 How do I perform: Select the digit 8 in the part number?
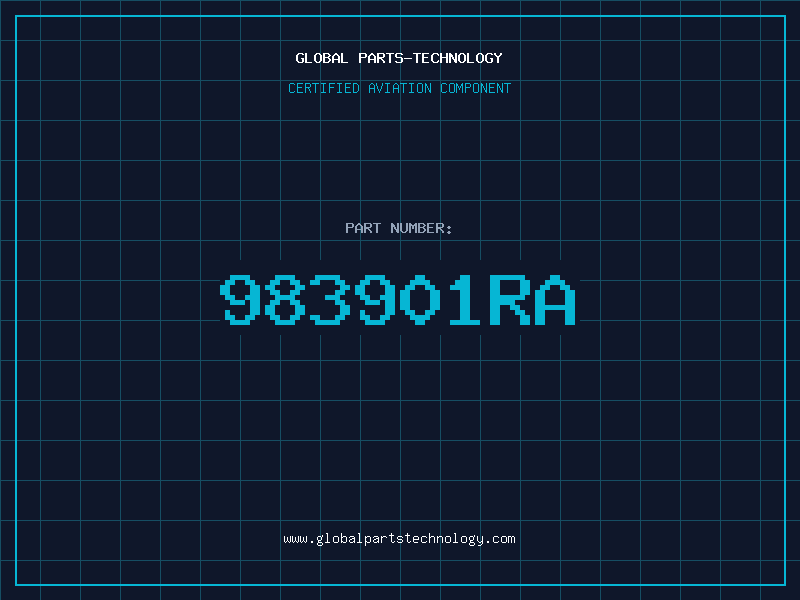(283, 299)
